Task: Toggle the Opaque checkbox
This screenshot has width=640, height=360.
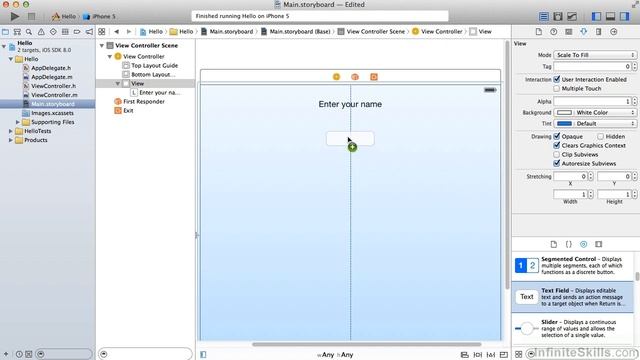Action: (557, 136)
